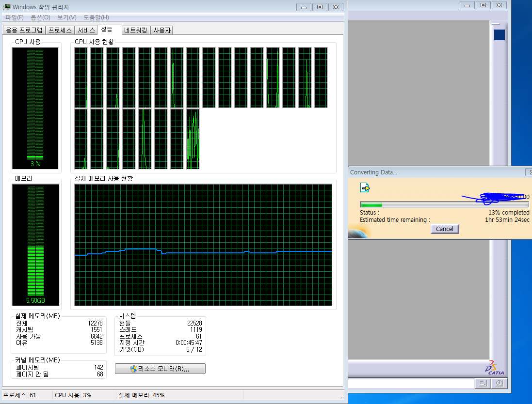Click the last active CPU core graph in second row

click(x=193, y=139)
